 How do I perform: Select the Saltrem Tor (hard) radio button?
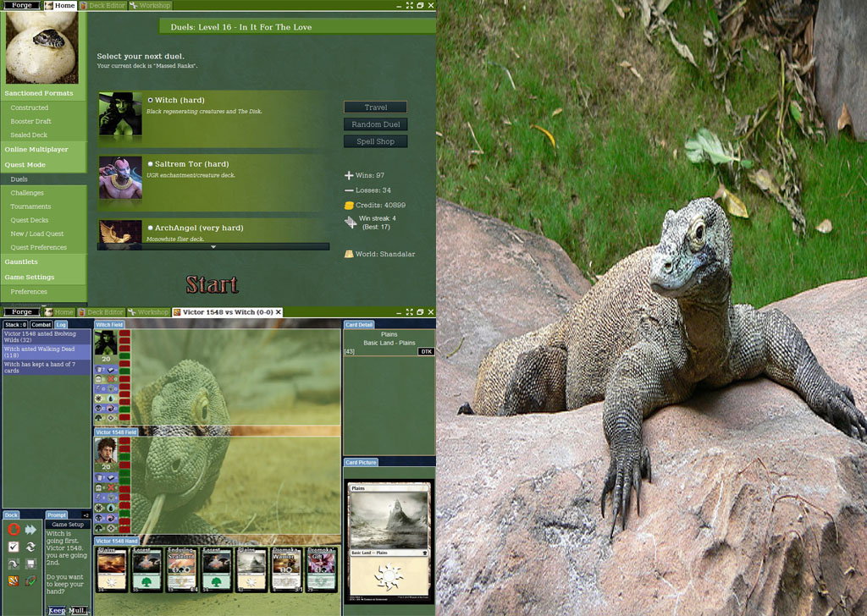click(151, 164)
